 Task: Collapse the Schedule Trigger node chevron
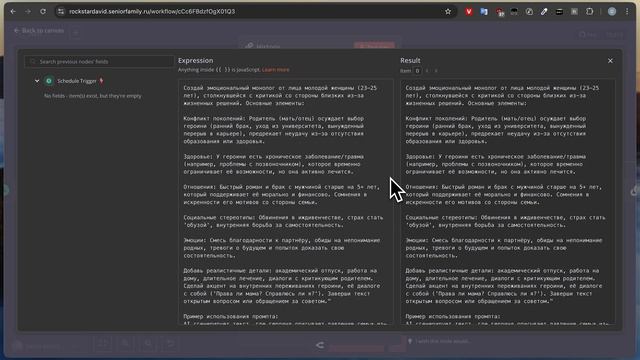pyautogui.click(x=37, y=81)
